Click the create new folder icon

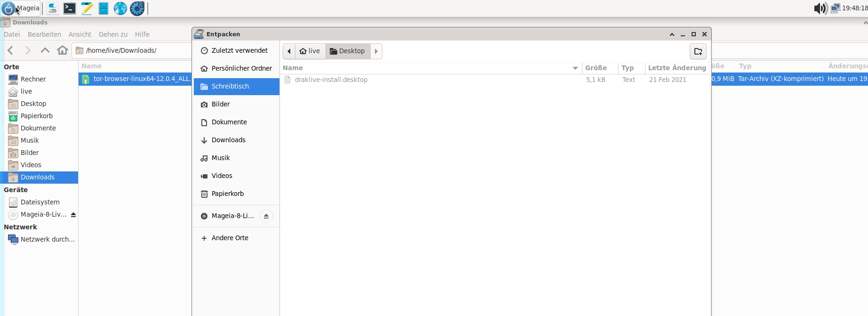(x=698, y=51)
